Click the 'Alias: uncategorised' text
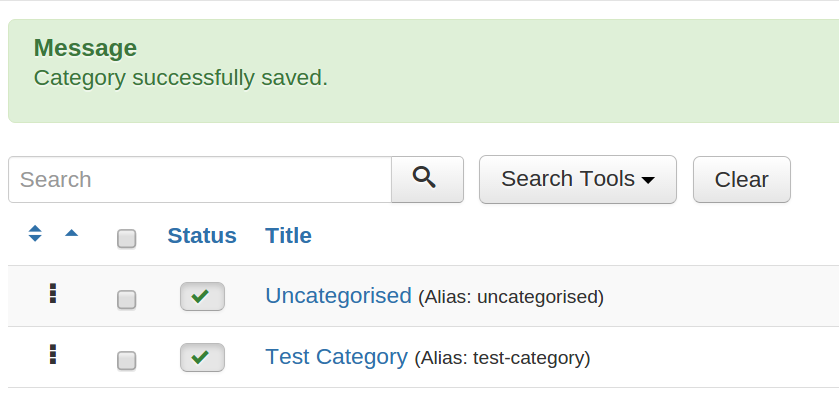 pos(511,297)
